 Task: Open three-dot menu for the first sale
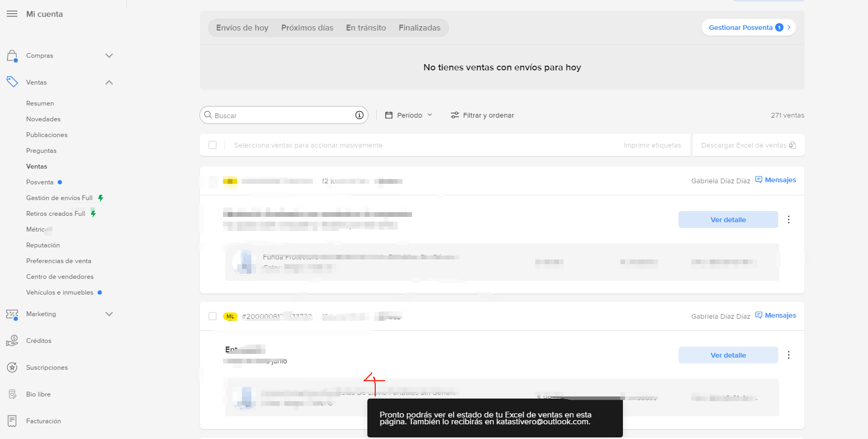point(789,220)
